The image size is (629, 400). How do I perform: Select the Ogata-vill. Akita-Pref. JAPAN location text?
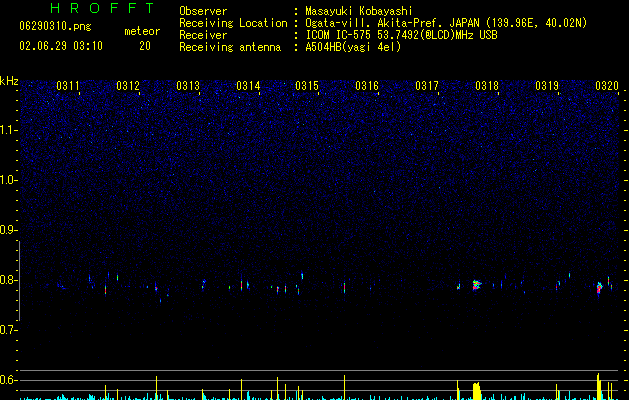pos(446,23)
